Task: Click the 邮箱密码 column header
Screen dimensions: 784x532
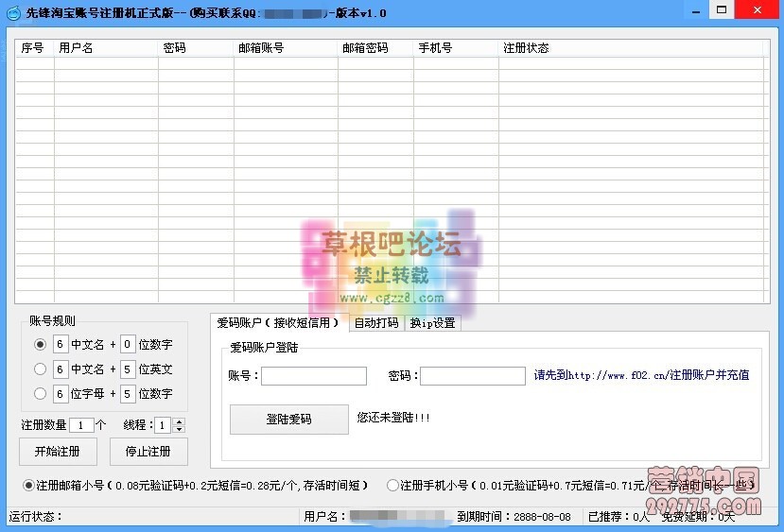Action: pyautogui.click(x=375, y=48)
